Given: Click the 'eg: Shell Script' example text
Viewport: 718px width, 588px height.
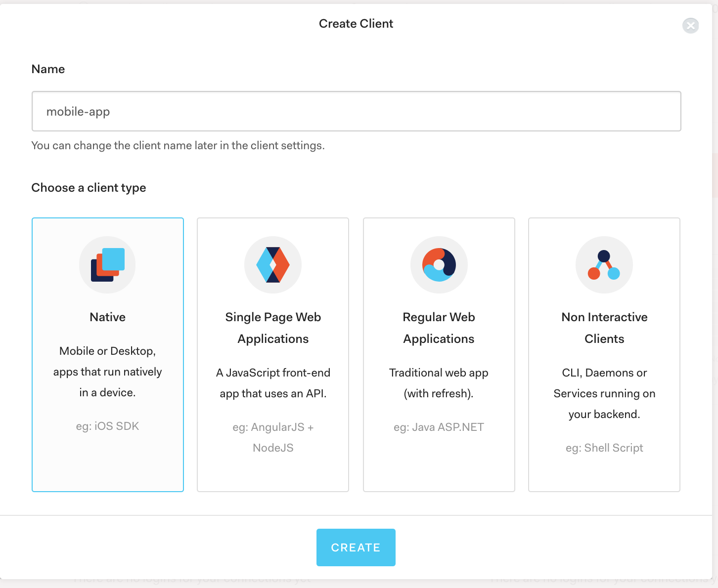Looking at the screenshot, I should [604, 448].
